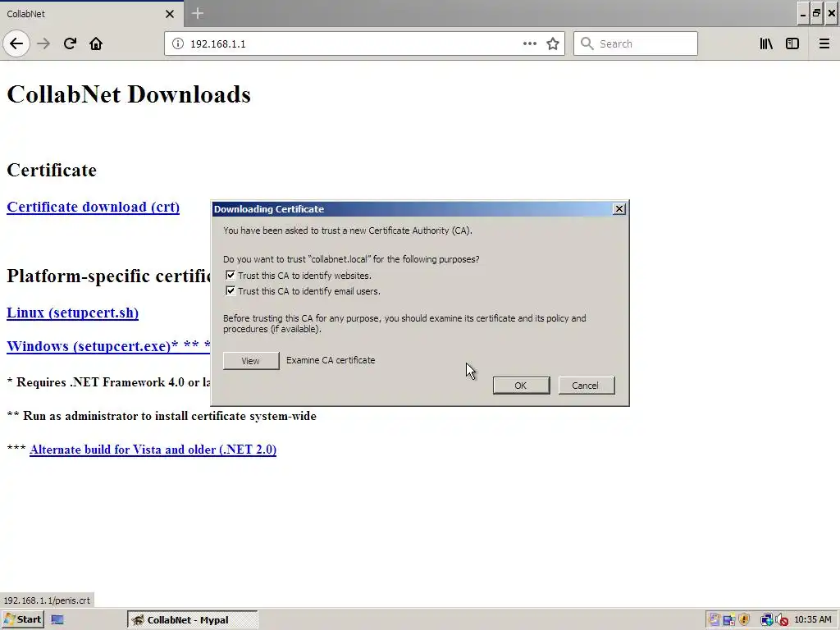The height and width of the screenshot is (630, 840).
Task: Open the Library icon
Action: coord(766,43)
